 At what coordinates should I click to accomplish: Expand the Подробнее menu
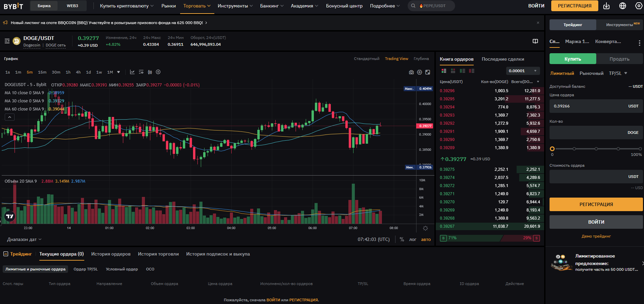(385, 6)
